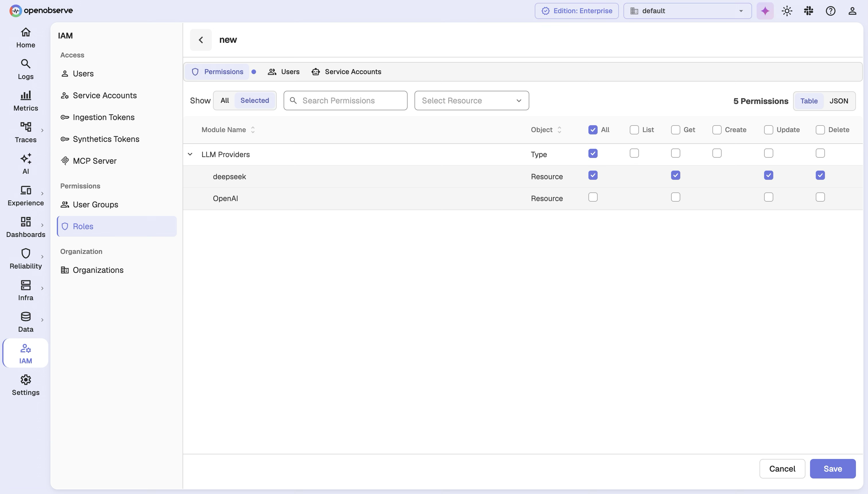Open the AI assistant sparkle button

point(765,11)
